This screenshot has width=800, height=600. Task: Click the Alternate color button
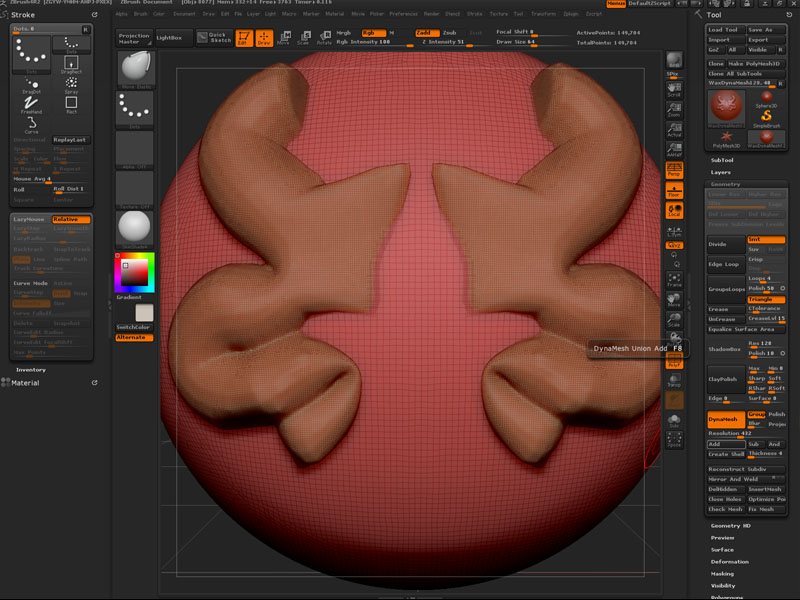[x=135, y=337]
